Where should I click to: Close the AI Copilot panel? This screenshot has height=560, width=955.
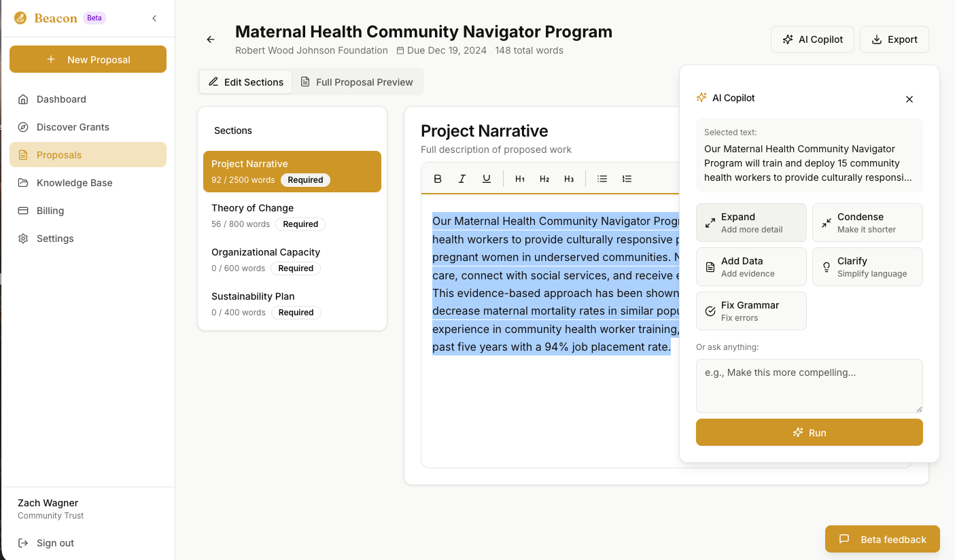pyautogui.click(x=909, y=99)
